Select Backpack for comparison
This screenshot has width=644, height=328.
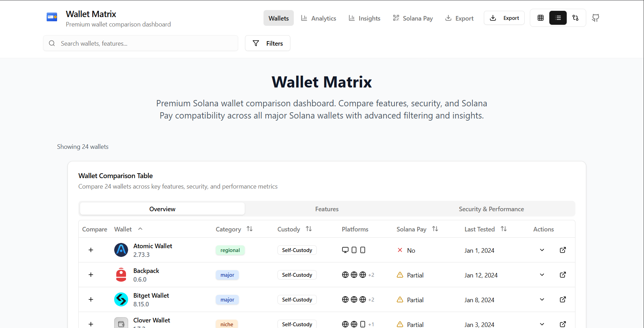click(91, 275)
